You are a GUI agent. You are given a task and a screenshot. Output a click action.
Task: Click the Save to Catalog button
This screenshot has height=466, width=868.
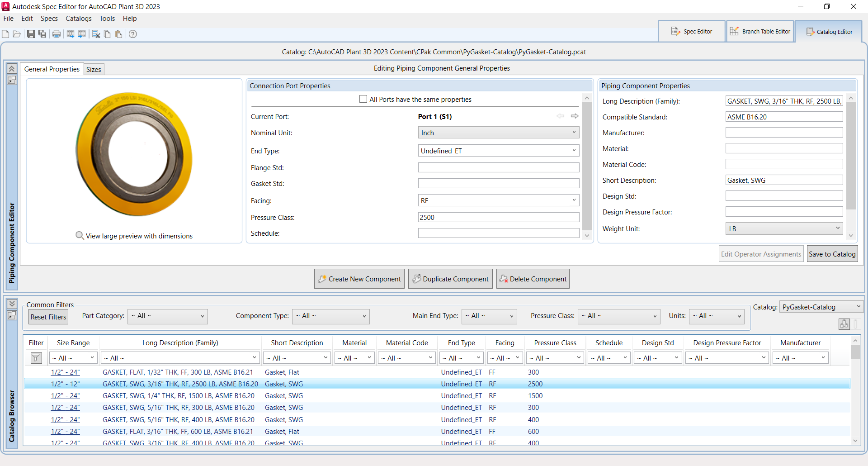tap(832, 254)
